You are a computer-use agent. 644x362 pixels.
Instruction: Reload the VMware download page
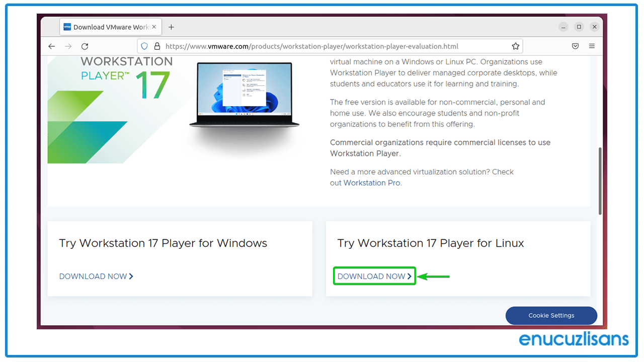pos(85,46)
